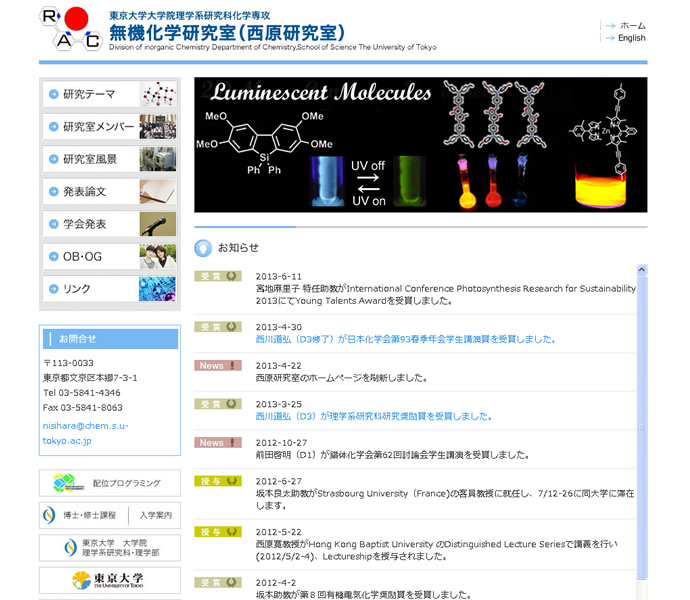
Task: Click the news list scroll-up arrow
Action: [x=642, y=269]
